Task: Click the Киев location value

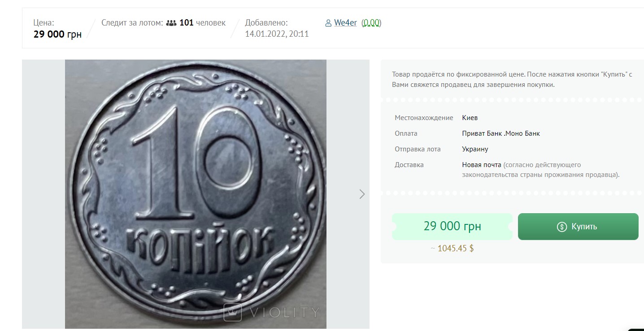Action: (x=470, y=117)
